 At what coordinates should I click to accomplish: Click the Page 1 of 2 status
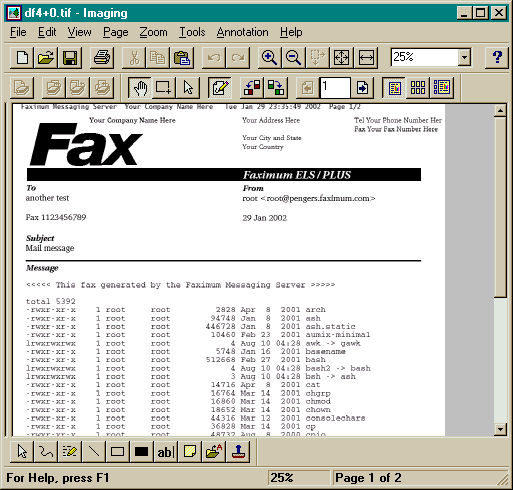tap(368, 478)
